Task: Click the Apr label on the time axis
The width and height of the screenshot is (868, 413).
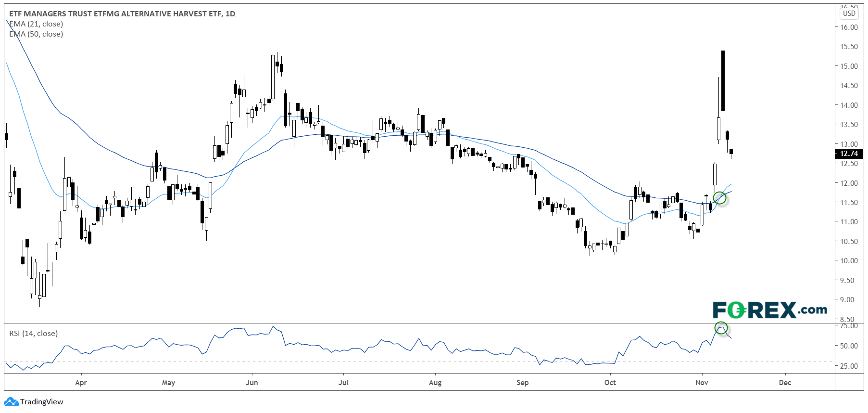Action: point(81,383)
